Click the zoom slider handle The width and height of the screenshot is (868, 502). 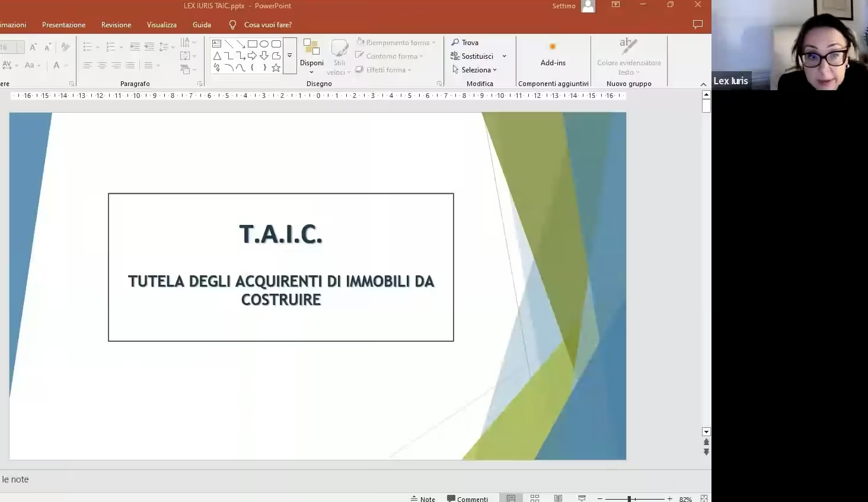pos(629,499)
